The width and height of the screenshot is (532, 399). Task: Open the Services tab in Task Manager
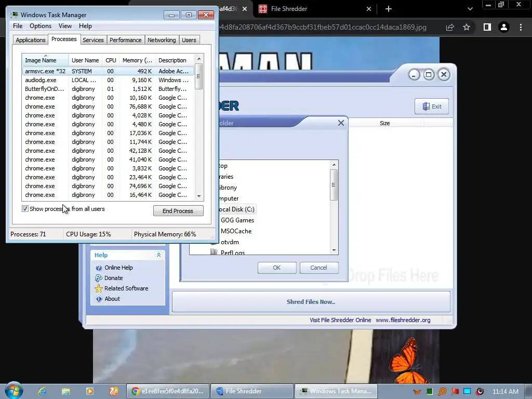pyautogui.click(x=93, y=40)
